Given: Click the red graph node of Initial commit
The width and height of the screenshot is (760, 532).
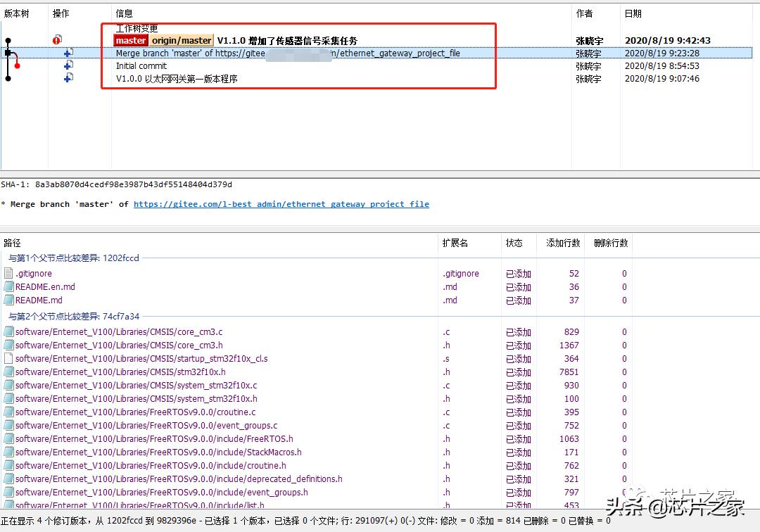Looking at the screenshot, I should pos(17,65).
